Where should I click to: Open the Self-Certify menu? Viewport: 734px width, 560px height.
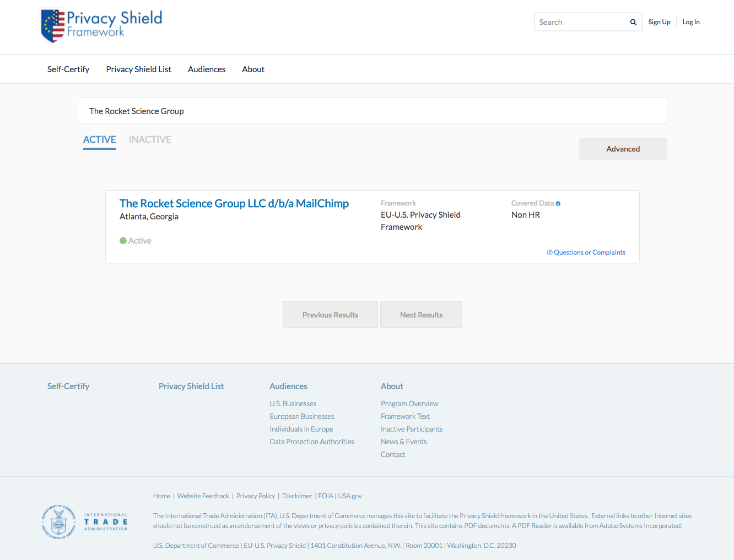tap(68, 69)
